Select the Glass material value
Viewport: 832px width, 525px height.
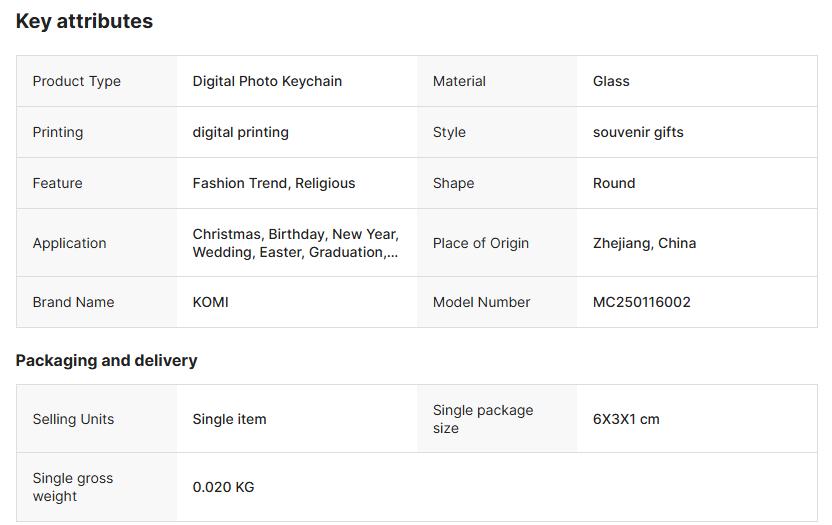(611, 81)
